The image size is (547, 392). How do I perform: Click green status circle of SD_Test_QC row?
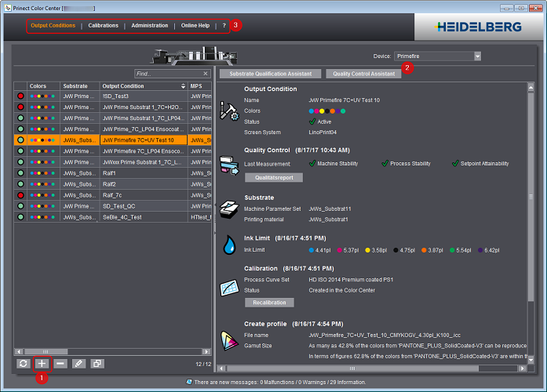(x=20, y=206)
